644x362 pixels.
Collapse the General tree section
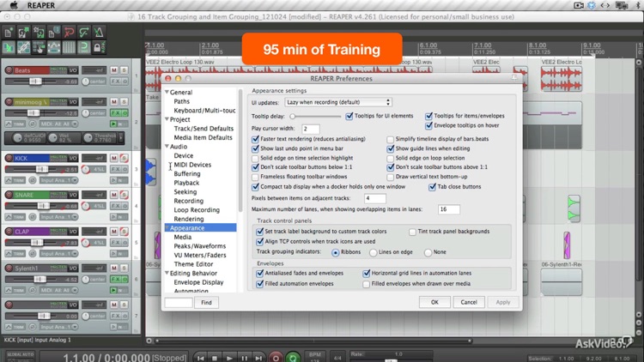coord(167,92)
